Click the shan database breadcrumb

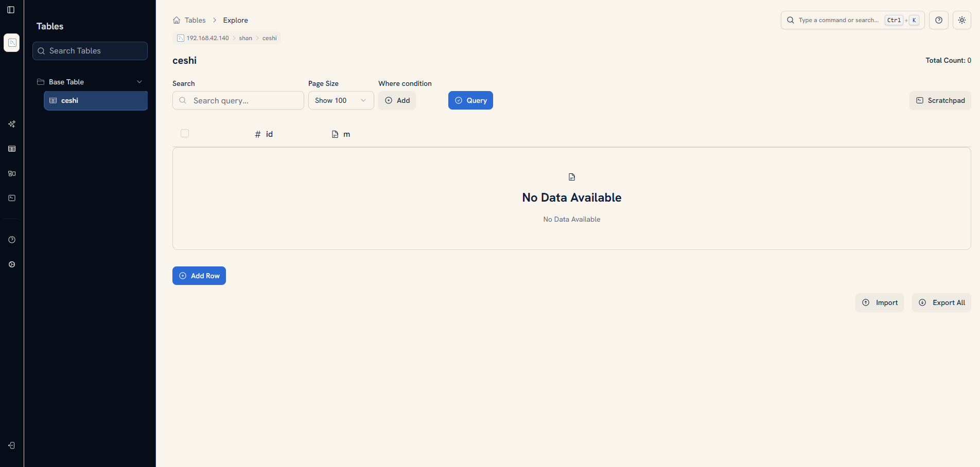click(246, 38)
